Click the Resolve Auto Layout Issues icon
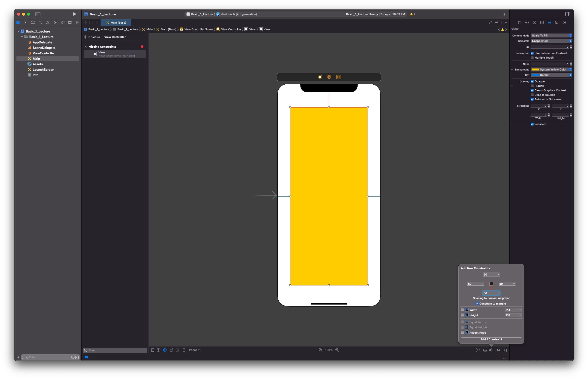The image size is (588, 379). (x=498, y=350)
